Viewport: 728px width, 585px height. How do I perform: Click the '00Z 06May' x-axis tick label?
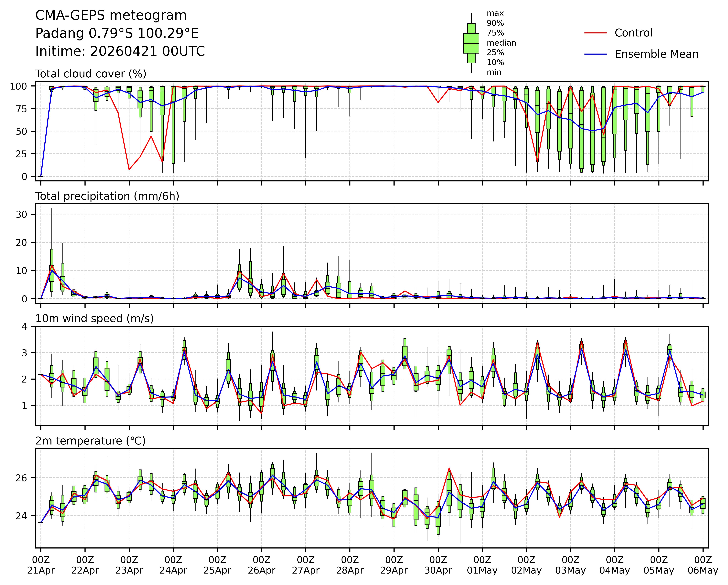point(703,565)
